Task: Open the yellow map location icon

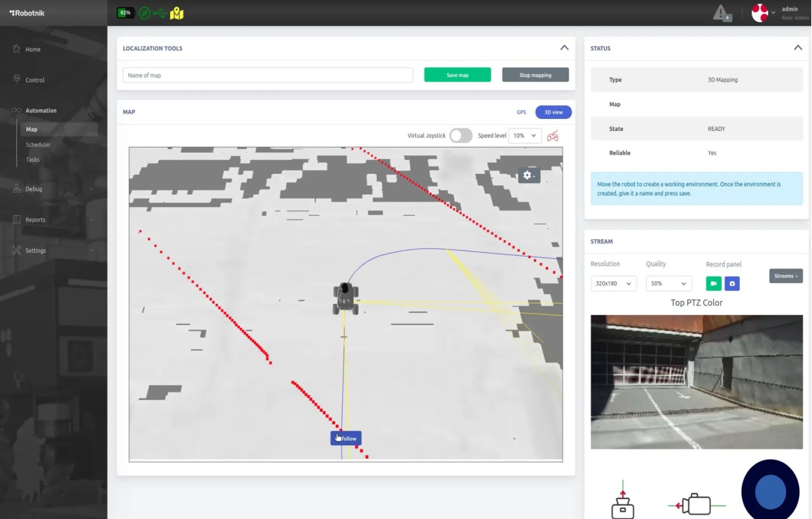Action: 176,13
